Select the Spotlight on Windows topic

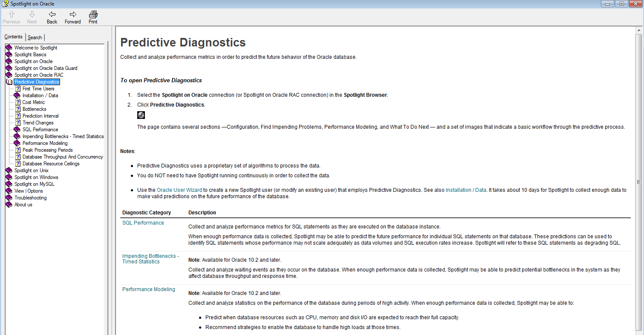point(36,177)
